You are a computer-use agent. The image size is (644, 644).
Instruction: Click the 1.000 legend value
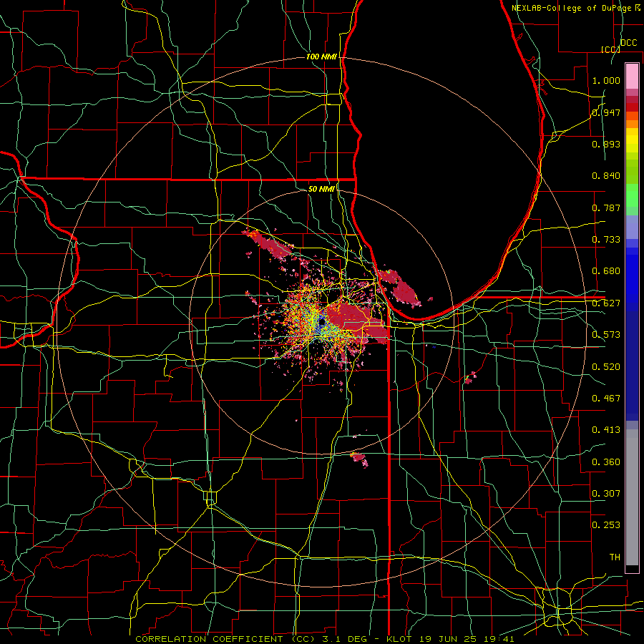click(x=606, y=80)
